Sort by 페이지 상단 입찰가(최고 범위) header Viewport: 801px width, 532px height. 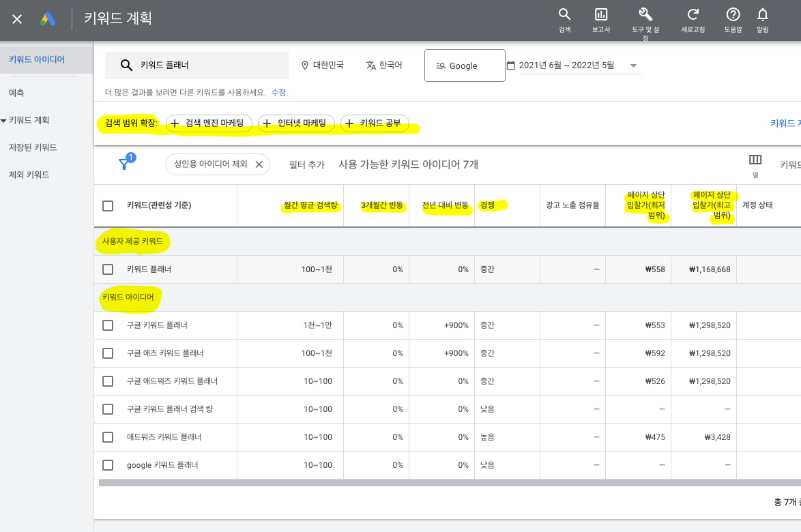pos(711,205)
